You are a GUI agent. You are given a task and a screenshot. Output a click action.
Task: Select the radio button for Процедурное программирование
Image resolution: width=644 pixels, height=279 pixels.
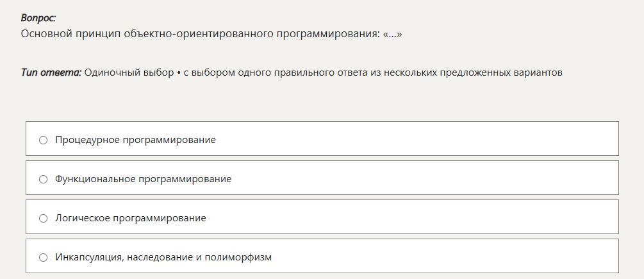[x=44, y=140]
